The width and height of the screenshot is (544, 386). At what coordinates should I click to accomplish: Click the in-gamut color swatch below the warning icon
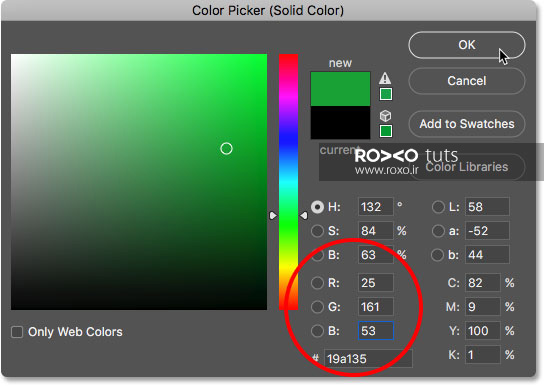(x=386, y=94)
